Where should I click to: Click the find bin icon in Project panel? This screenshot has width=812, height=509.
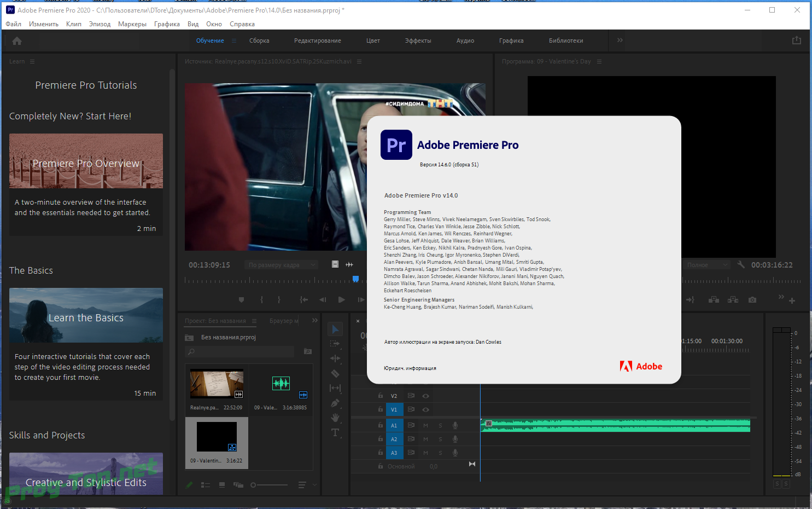click(308, 351)
